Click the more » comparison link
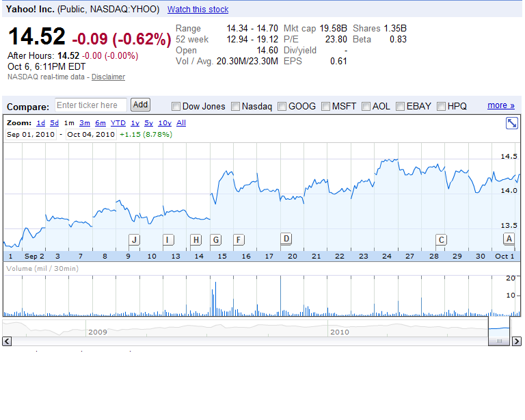Viewport: 525px width, 420px height. pyautogui.click(x=501, y=105)
